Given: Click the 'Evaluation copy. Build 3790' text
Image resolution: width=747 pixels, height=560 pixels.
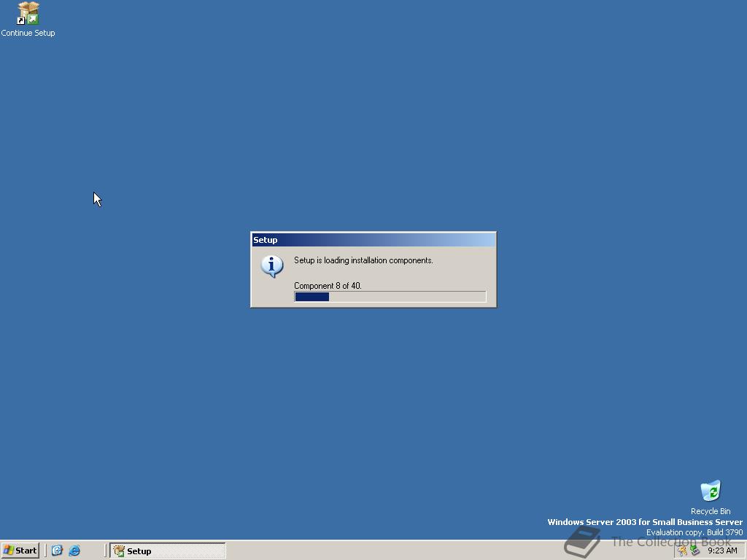Looking at the screenshot, I should tap(694, 532).
